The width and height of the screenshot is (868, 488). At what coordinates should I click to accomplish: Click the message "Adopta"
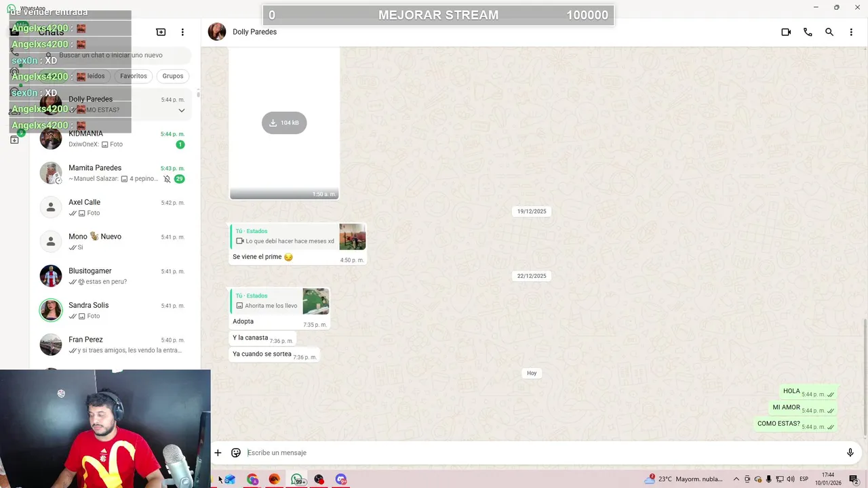coord(243,321)
